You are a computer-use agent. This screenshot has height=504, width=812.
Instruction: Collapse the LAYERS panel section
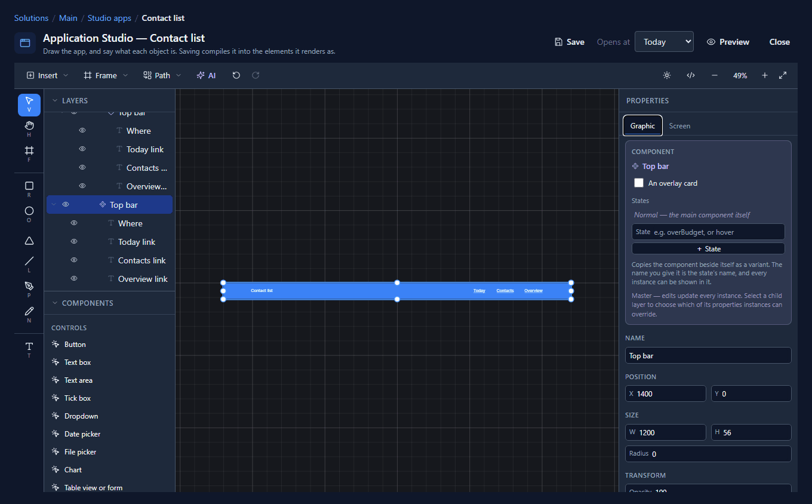(x=55, y=101)
